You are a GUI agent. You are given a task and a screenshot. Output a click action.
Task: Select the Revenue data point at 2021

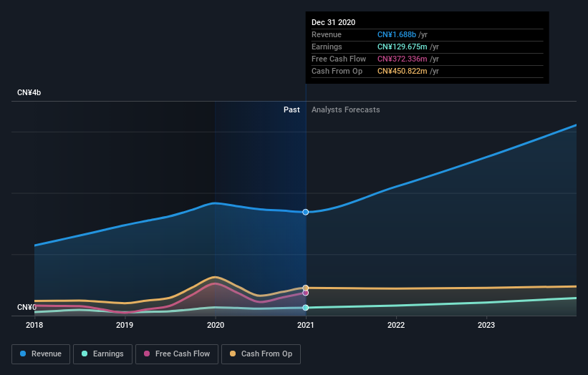[306, 212]
